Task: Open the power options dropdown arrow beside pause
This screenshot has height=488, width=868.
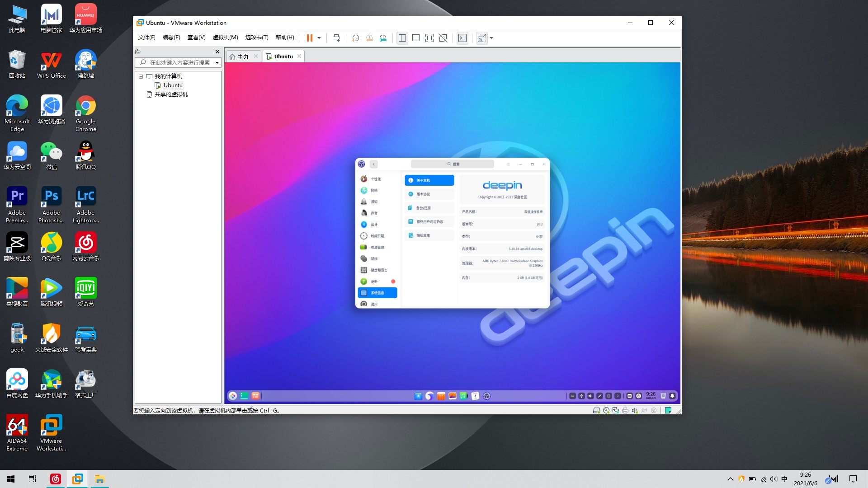Action: [x=319, y=38]
